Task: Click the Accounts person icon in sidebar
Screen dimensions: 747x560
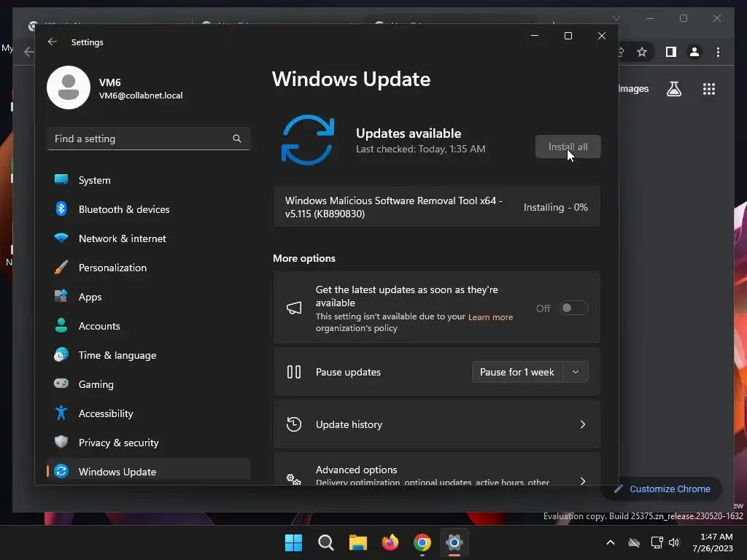Action: pyautogui.click(x=61, y=325)
